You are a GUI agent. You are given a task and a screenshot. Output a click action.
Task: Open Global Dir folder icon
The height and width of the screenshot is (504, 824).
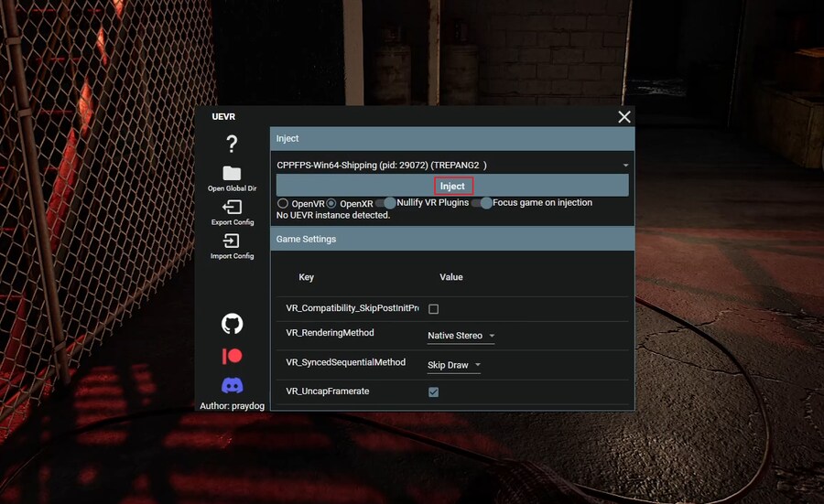[x=232, y=174]
